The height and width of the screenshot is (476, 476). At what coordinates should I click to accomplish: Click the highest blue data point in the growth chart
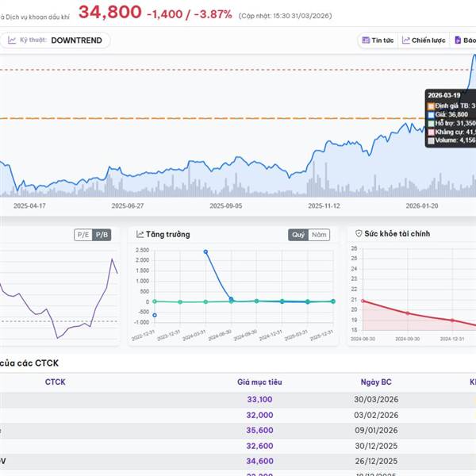coord(205,251)
